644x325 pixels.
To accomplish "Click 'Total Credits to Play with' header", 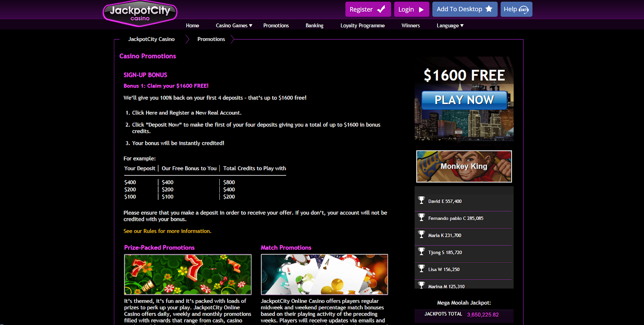I will [x=255, y=169].
